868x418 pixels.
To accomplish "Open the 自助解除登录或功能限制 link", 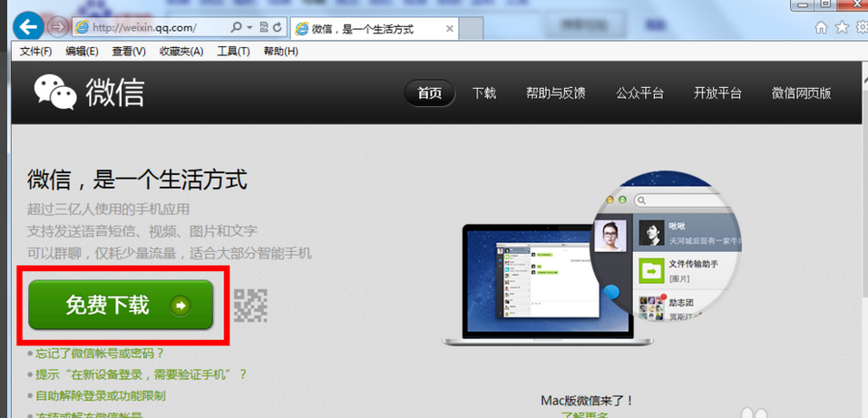I will [x=100, y=396].
